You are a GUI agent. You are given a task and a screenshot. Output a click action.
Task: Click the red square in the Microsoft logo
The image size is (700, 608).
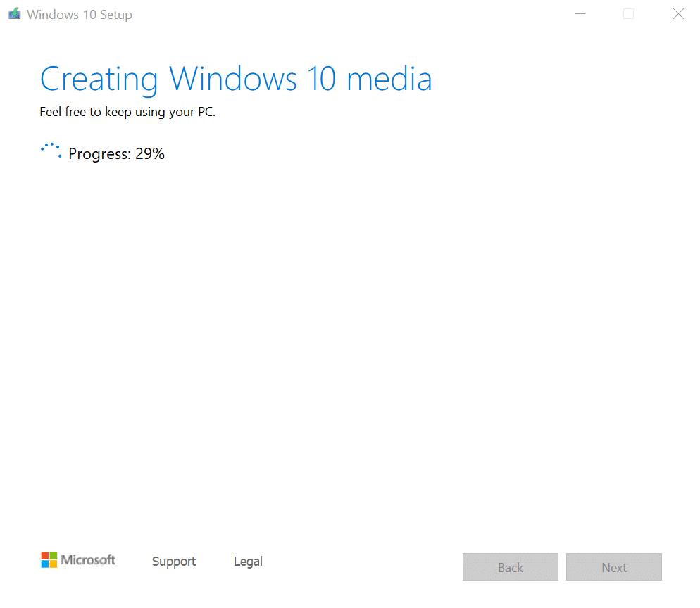pyautogui.click(x=45, y=555)
